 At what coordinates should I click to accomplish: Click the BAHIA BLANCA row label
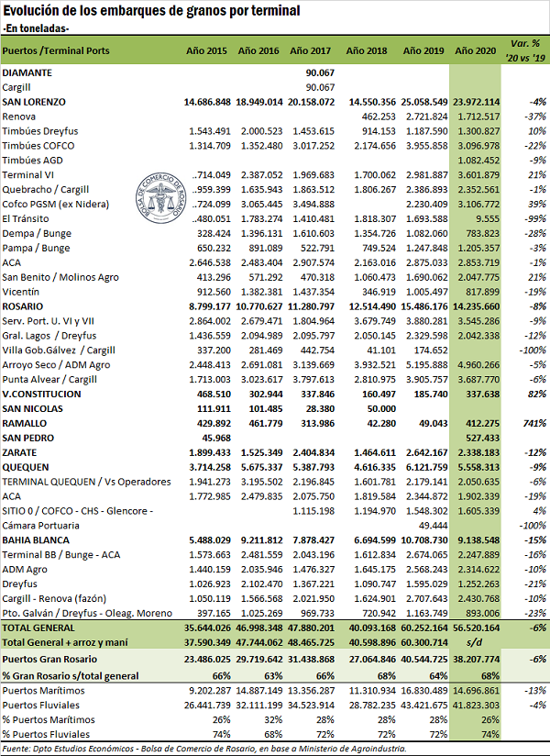[x=37, y=539]
